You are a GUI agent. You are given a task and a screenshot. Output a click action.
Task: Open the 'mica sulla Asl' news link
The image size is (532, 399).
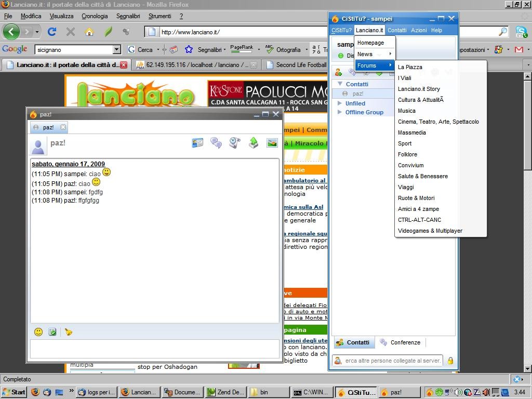point(303,207)
